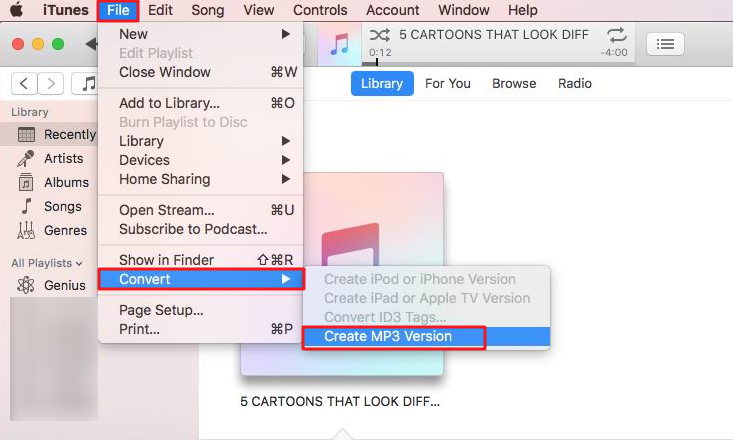The width and height of the screenshot is (733, 440).
Task: Select the Songs note icon
Action: tap(27, 206)
